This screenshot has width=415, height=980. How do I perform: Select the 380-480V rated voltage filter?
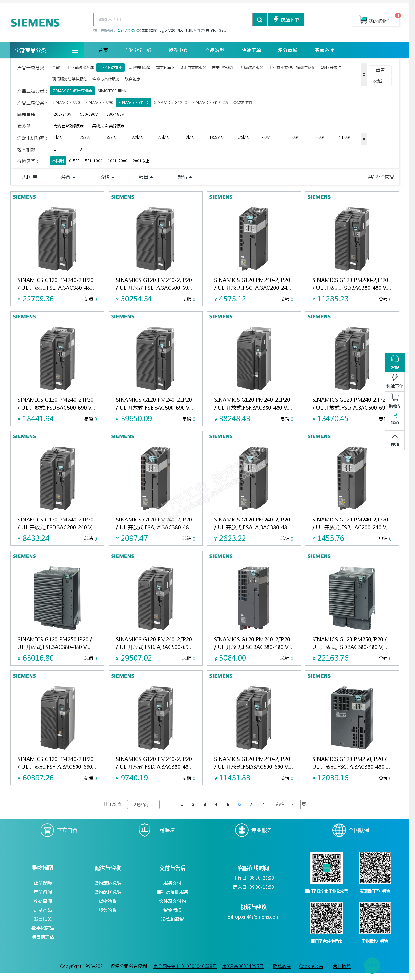coord(115,114)
